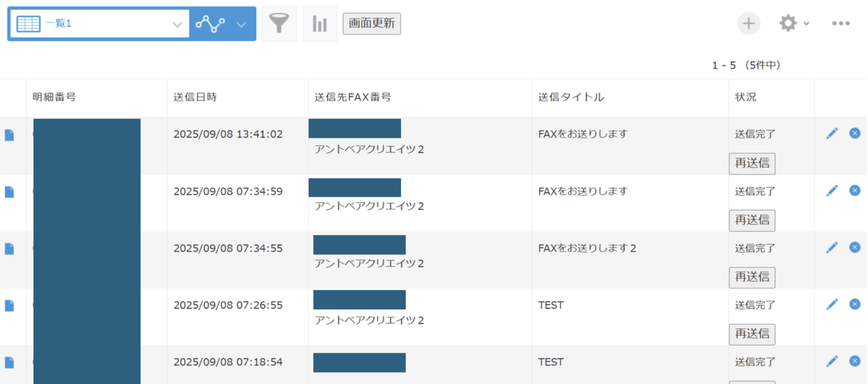Click the 画面更新 refresh button
Screen dimensions: 868x384
pyautogui.click(x=371, y=23)
